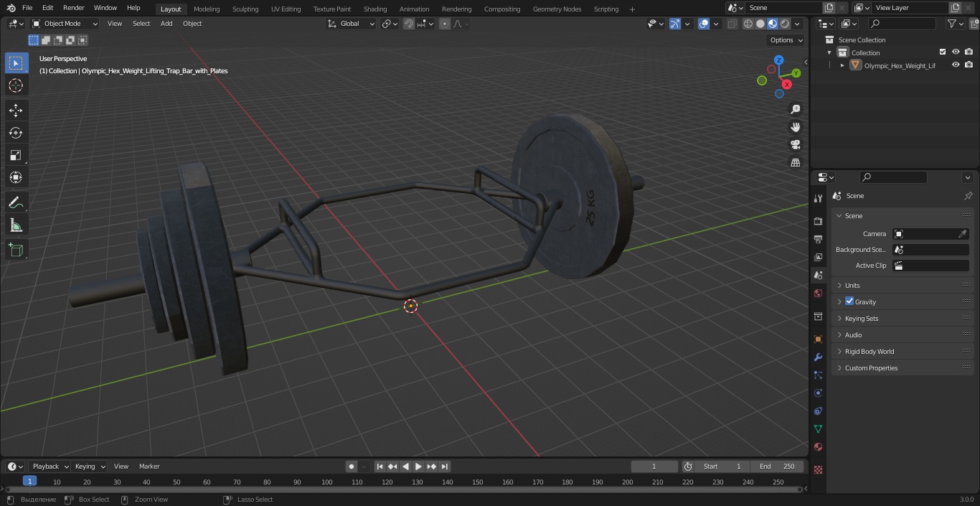980x506 pixels.
Task: Toggle snapping magnet button
Action: click(x=408, y=24)
